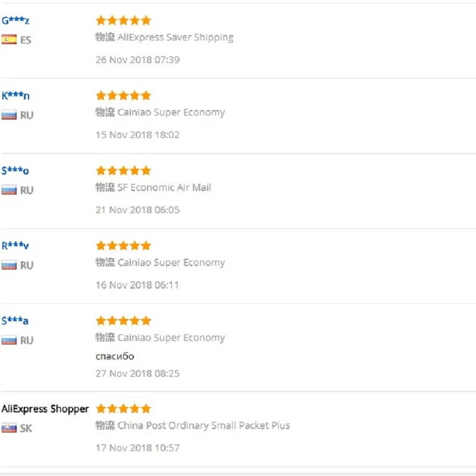Click the Spanish flag icon beside ES
This screenshot has height=476, width=476.
pyautogui.click(x=9, y=40)
